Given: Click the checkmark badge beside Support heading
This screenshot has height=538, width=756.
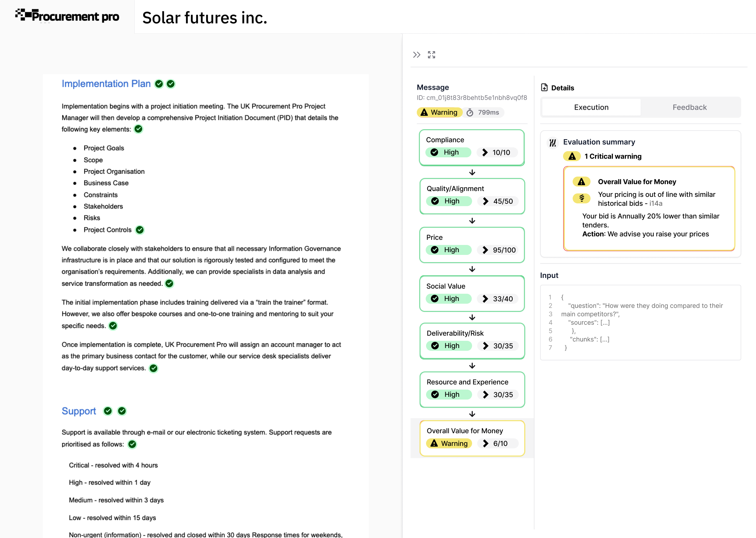Looking at the screenshot, I should (108, 411).
